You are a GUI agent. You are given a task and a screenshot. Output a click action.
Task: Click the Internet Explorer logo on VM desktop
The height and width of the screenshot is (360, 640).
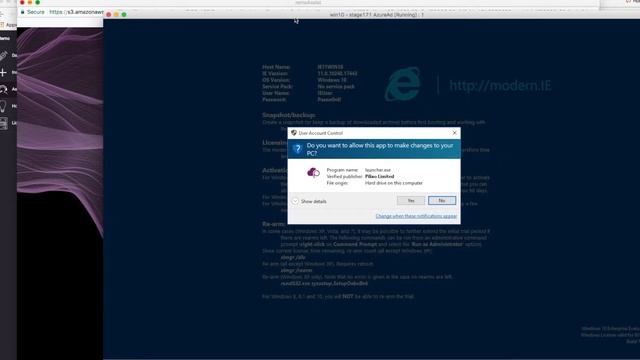[402, 84]
